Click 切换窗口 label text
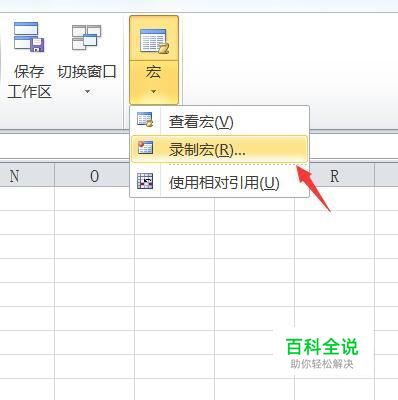 [x=87, y=72]
